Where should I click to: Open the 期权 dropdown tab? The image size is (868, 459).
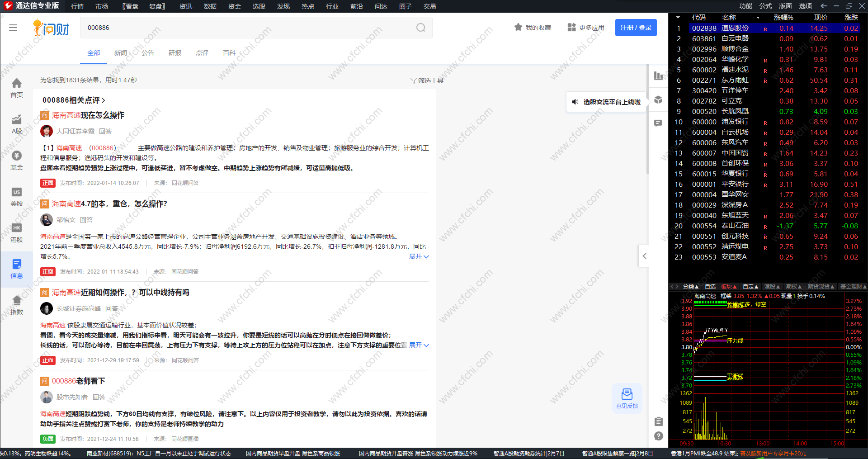[793, 287]
